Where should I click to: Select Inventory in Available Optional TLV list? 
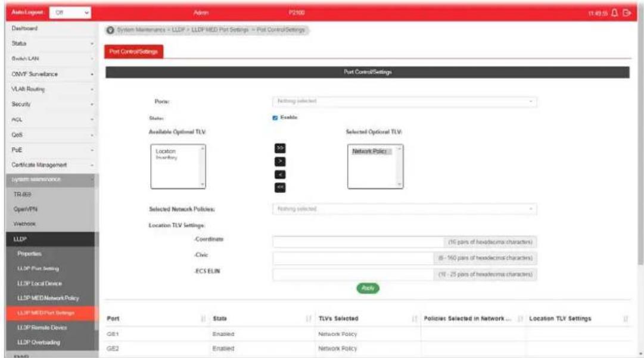[x=166, y=158]
